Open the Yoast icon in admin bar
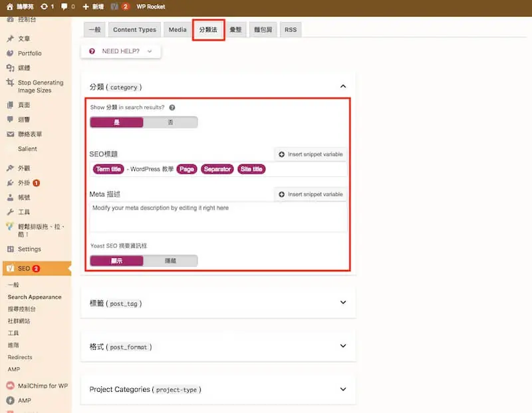 point(114,7)
